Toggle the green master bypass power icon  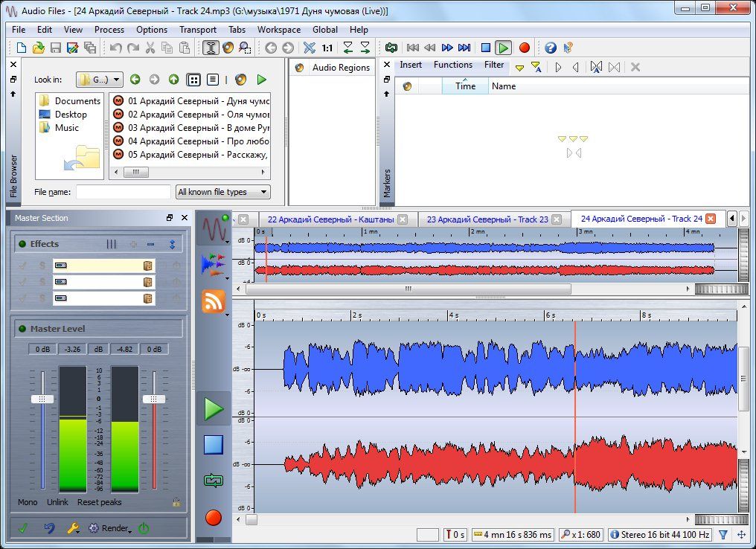point(144,528)
